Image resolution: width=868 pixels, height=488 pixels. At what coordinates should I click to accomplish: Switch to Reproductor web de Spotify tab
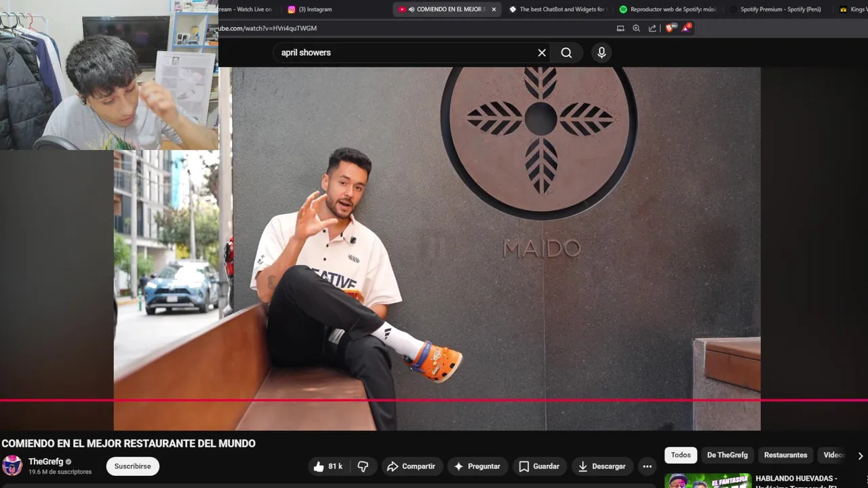coord(667,9)
